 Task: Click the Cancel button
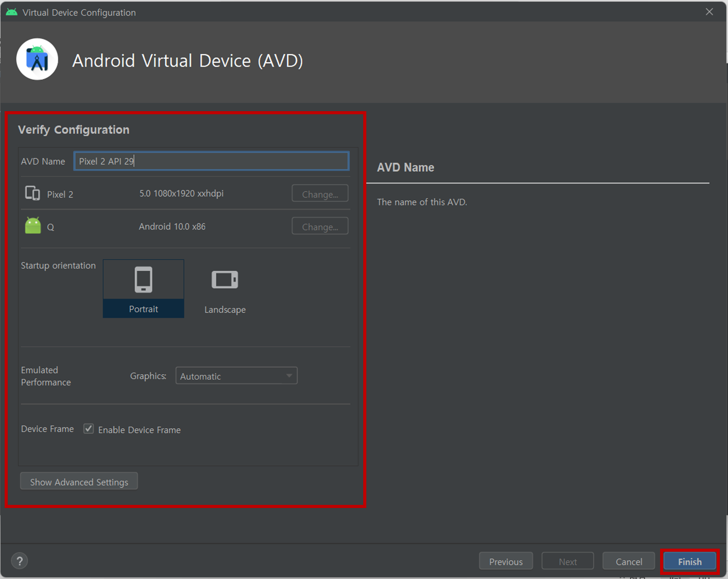pyautogui.click(x=629, y=562)
